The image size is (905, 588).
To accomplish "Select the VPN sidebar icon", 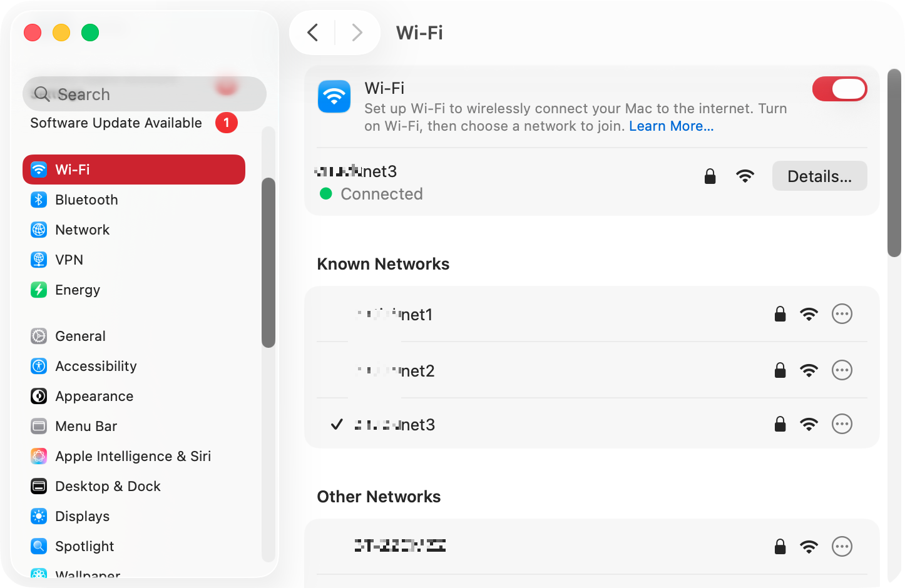I will pos(39,260).
